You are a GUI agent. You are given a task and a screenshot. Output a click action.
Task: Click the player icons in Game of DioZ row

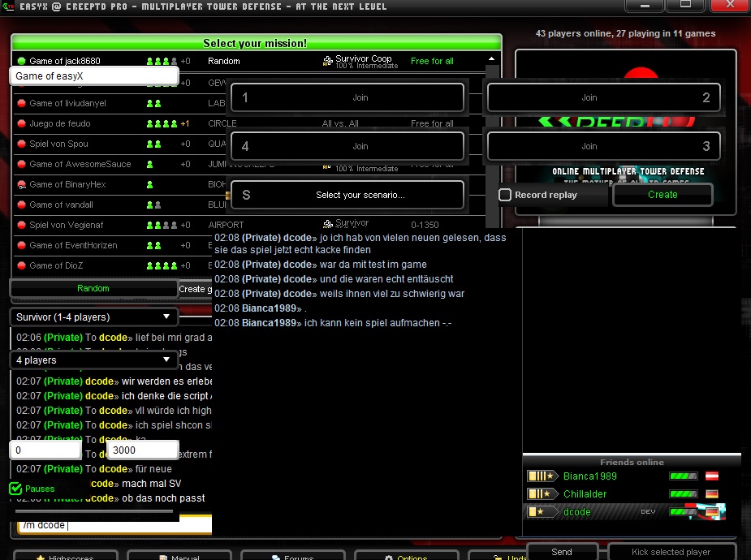coord(162,265)
